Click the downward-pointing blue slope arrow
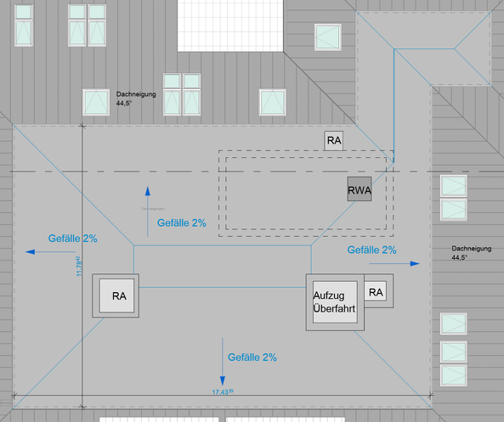The width and height of the screenshot is (504, 422). pyautogui.click(x=222, y=362)
